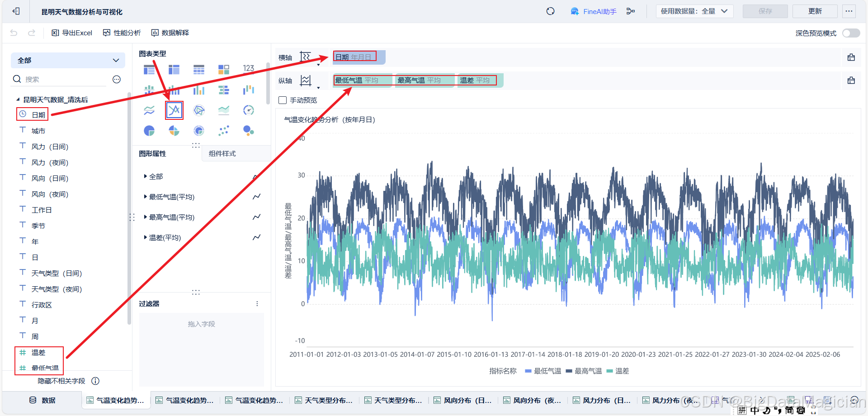Select the cross table chart type icon
This screenshot has height=416, width=868.
tap(174, 69)
